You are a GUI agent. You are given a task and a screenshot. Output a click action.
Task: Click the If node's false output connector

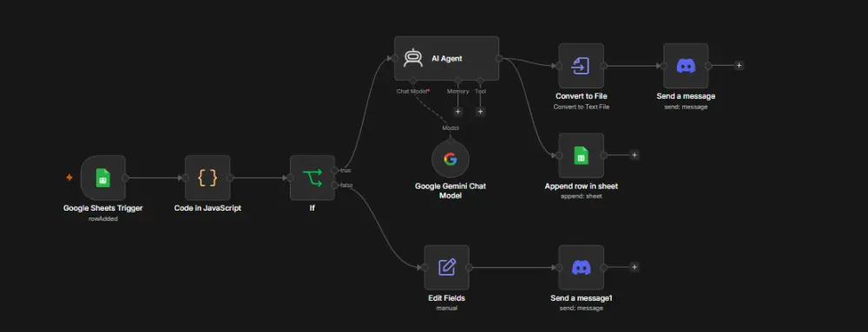[335, 185]
